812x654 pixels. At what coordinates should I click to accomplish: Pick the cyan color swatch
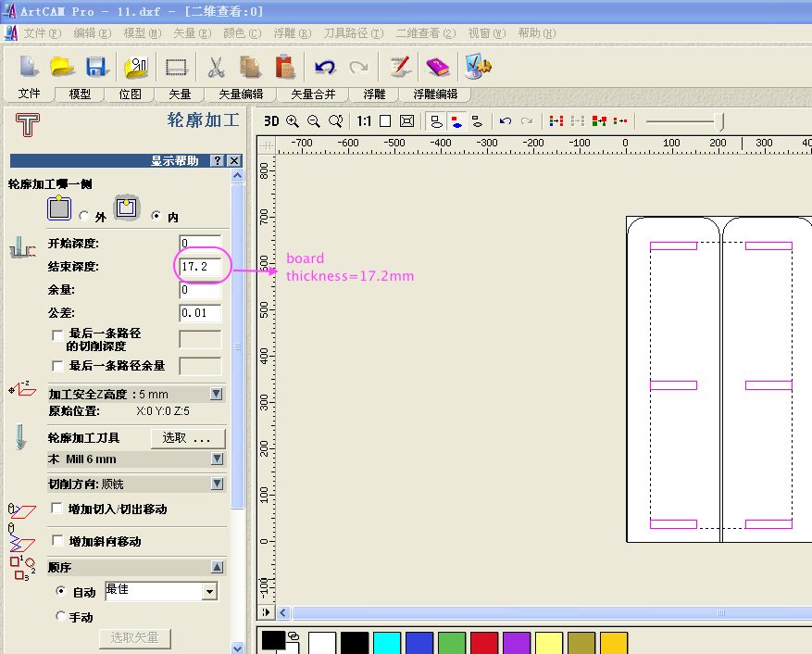point(387,643)
